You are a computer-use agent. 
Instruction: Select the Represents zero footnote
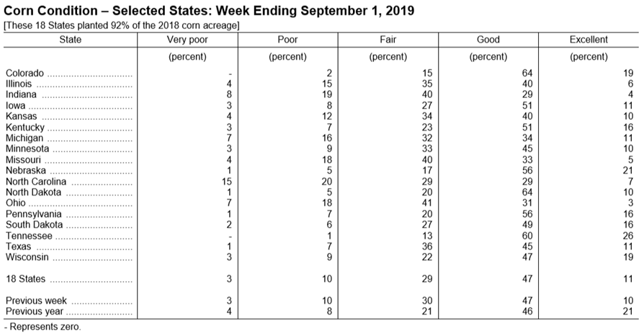click(43, 327)
